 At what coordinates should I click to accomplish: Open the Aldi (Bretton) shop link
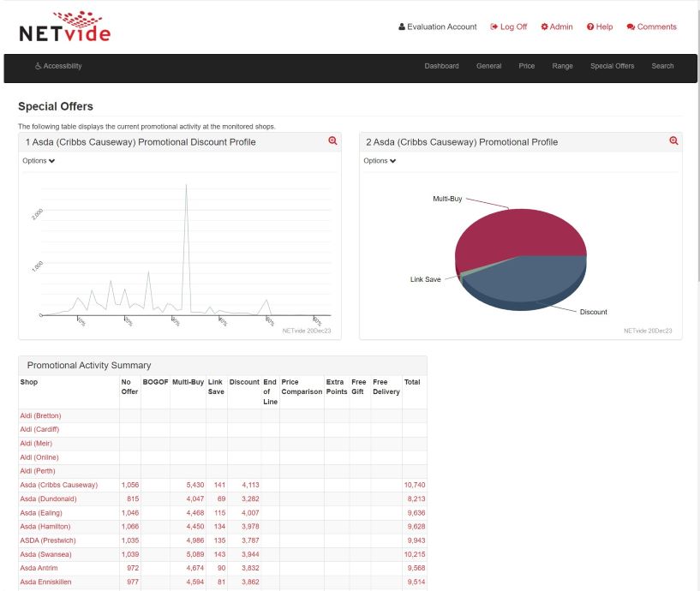(x=40, y=415)
